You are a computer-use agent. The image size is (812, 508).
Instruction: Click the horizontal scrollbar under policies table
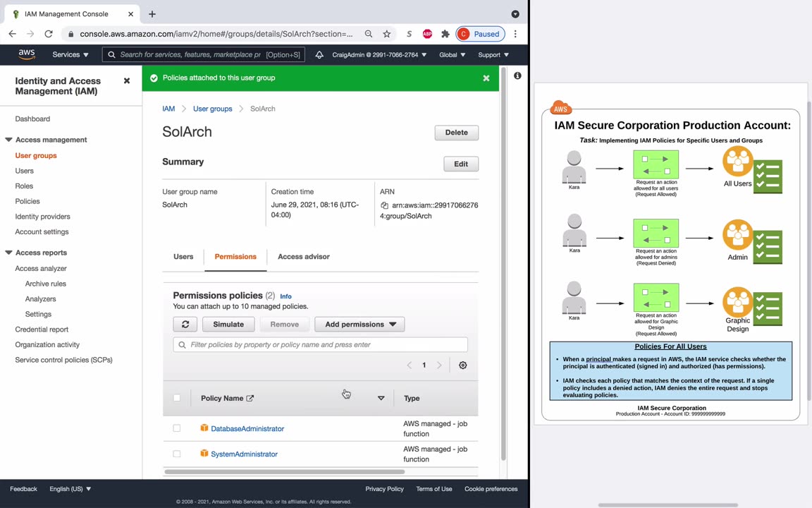[x=284, y=472]
